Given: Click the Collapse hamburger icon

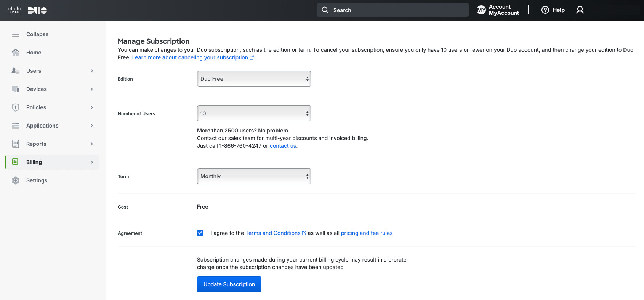Looking at the screenshot, I should (16, 34).
